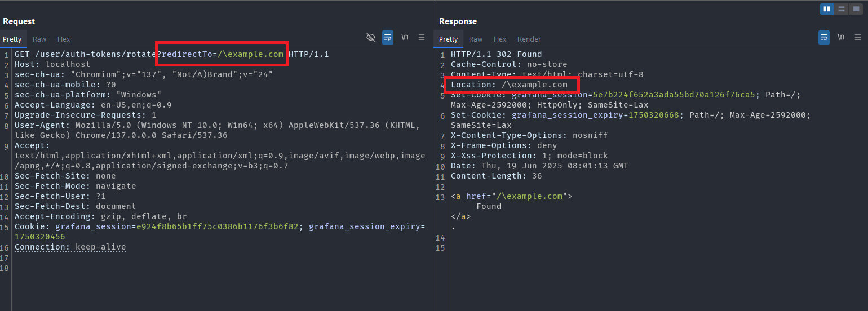Click 'Sec-Fetch-Site: none' header
The width and height of the screenshot is (868, 311).
pyautogui.click(x=65, y=176)
